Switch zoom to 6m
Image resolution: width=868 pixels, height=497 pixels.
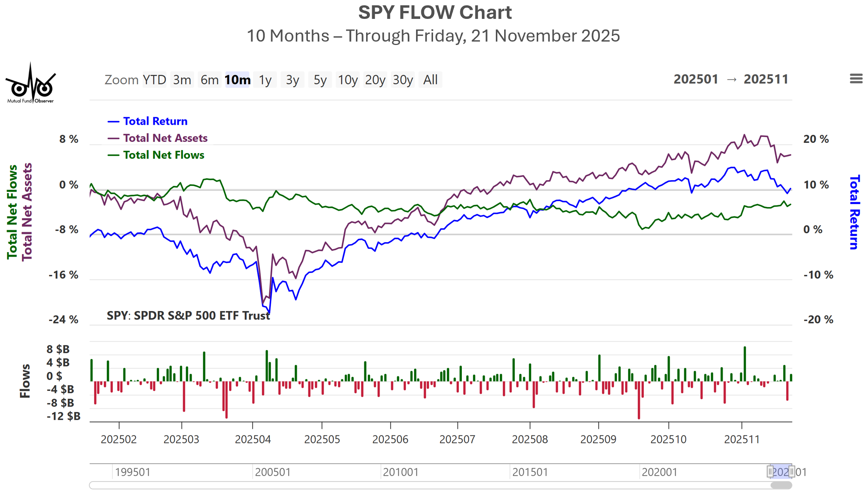coord(210,80)
